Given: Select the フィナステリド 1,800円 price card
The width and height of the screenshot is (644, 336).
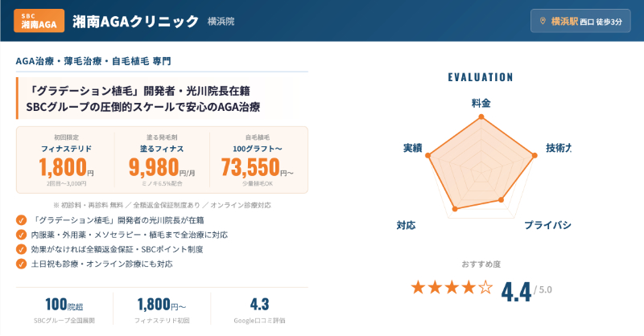Looking at the screenshot, I should point(66,159).
